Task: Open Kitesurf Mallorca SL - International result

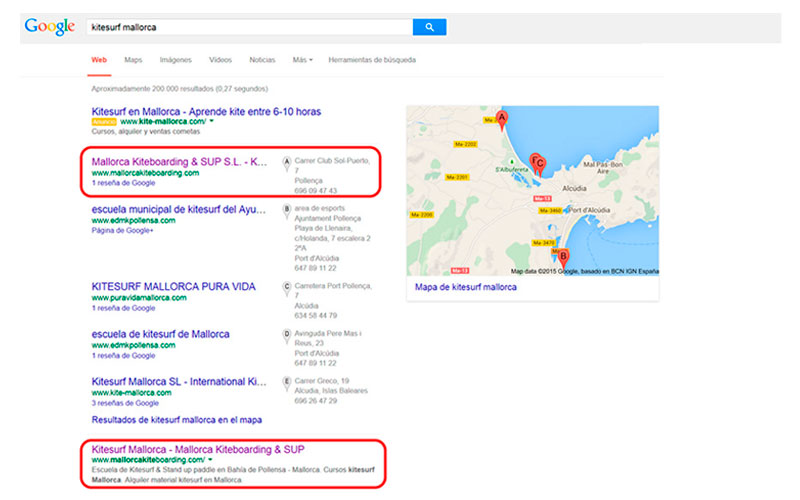Action: pyautogui.click(x=179, y=382)
